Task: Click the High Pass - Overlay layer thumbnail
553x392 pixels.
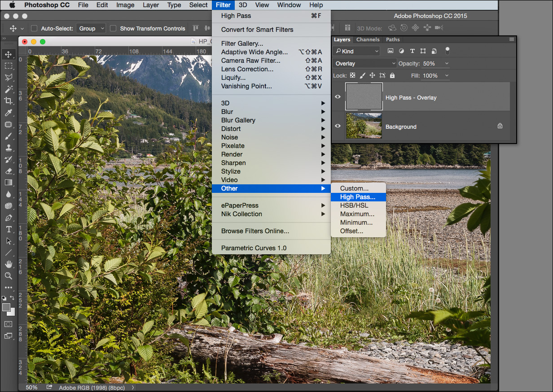Action: click(x=364, y=96)
